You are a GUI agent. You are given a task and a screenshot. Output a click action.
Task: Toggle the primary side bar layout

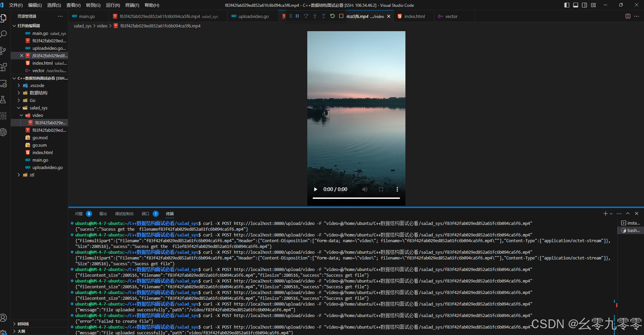(x=567, y=5)
